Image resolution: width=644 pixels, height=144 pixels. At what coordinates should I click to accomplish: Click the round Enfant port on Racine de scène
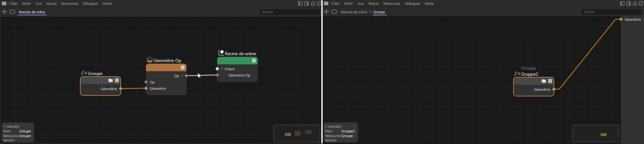click(x=217, y=69)
